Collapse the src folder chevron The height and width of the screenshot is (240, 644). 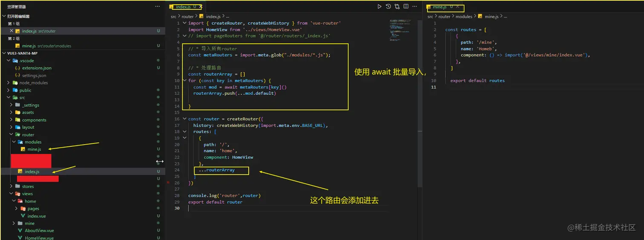click(x=9, y=98)
